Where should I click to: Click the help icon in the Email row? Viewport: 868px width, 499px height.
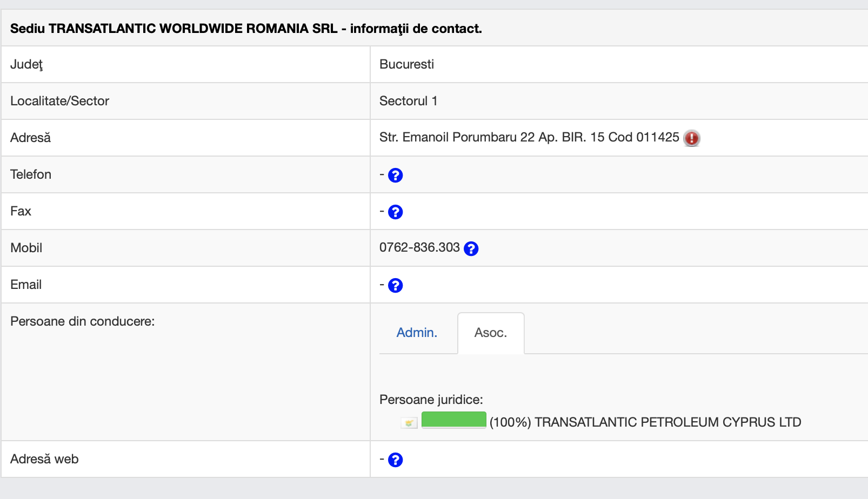(x=395, y=286)
